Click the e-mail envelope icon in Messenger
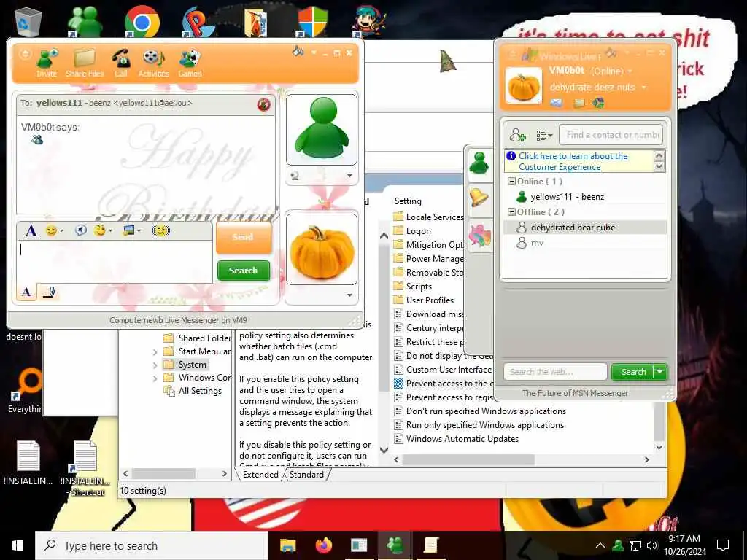The image size is (747, 560). click(556, 103)
